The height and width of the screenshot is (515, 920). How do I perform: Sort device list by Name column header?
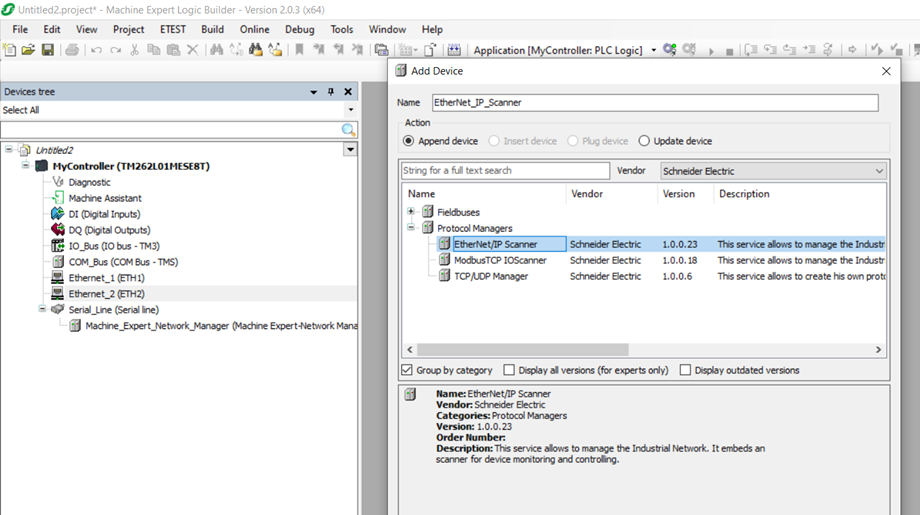tap(485, 194)
